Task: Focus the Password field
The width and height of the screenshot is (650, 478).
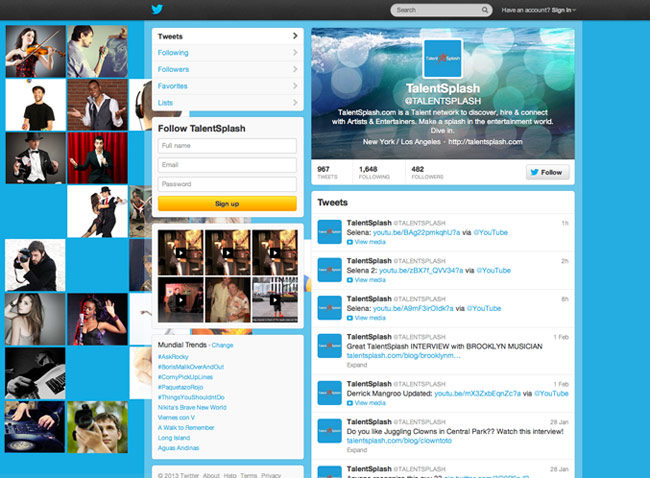Action: coord(227,184)
